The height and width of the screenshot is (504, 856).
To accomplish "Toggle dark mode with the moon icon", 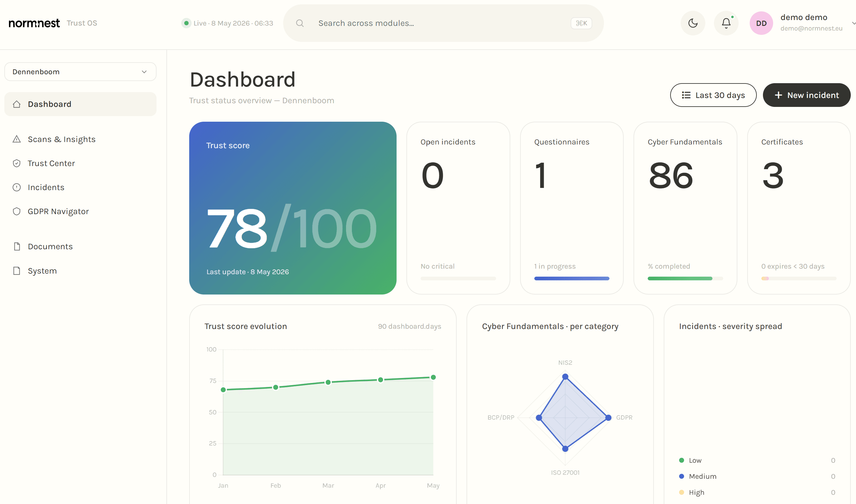I will (x=693, y=23).
